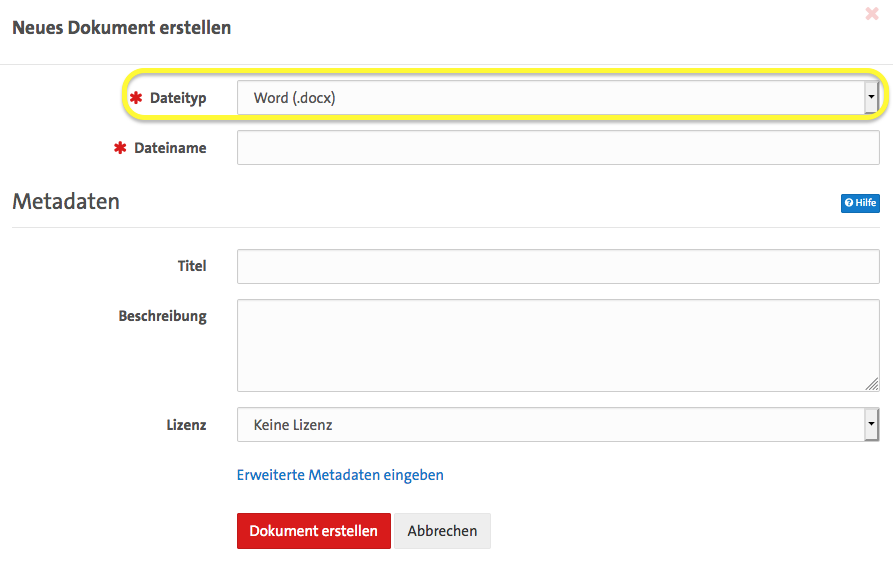Open the Erweiterte Metadaten eingeben link
Image resolution: width=893 pixels, height=583 pixels.
point(340,475)
